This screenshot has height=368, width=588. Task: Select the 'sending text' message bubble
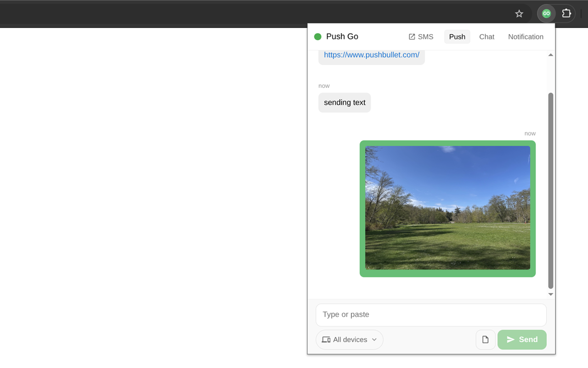345,103
